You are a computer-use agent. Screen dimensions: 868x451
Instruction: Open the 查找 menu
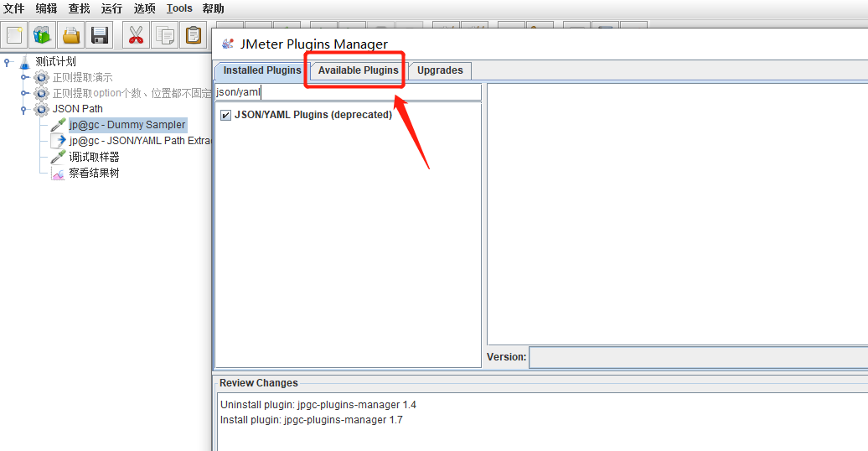click(79, 8)
